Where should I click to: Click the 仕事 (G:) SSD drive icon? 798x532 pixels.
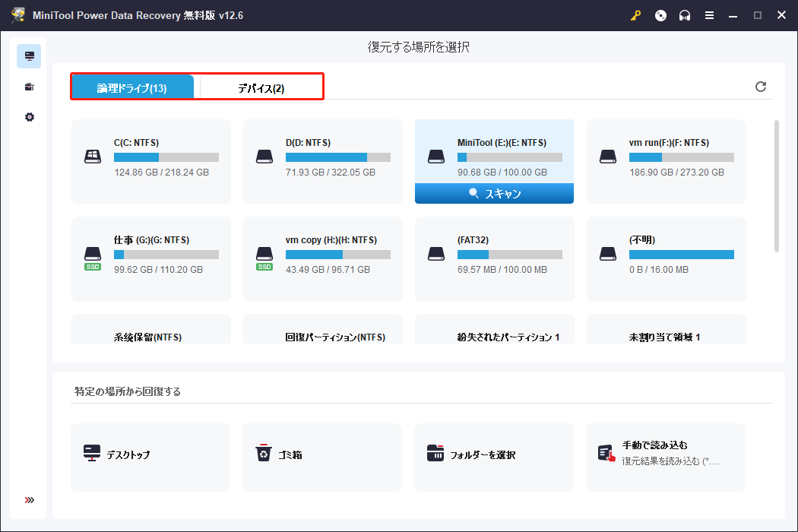coord(93,258)
